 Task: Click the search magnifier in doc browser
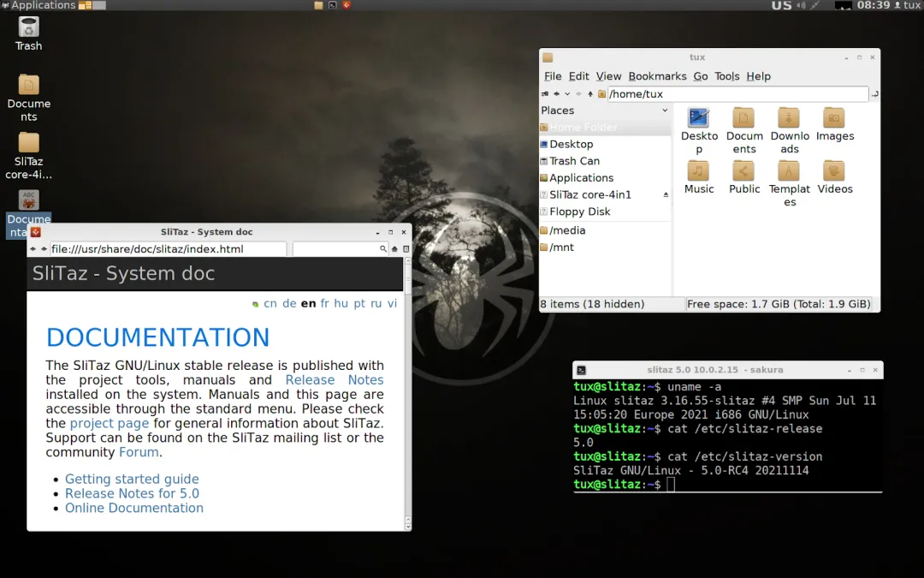[x=383, y=249]
